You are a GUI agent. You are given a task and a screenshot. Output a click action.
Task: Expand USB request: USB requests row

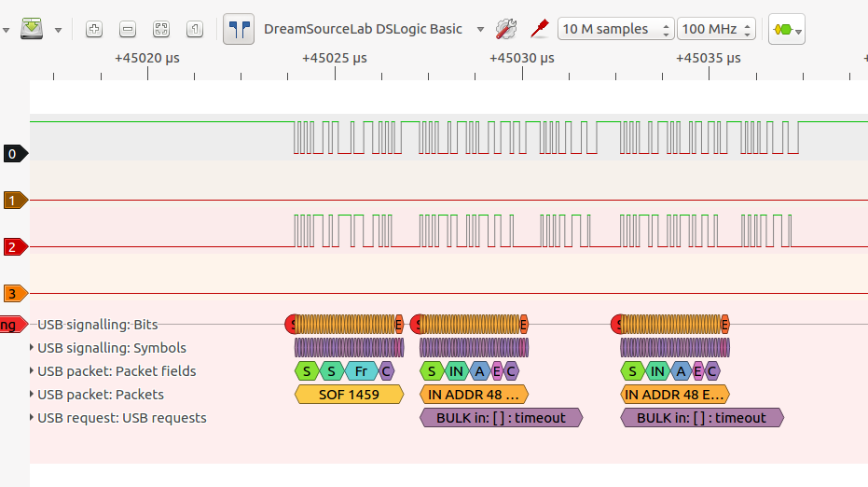coord(32,417)
